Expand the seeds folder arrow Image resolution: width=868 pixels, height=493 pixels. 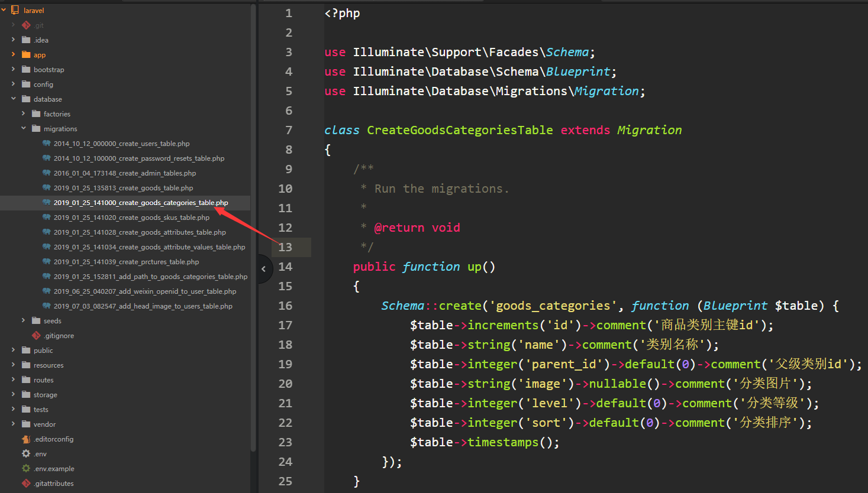pyautogui.click(x=23, y=320)
